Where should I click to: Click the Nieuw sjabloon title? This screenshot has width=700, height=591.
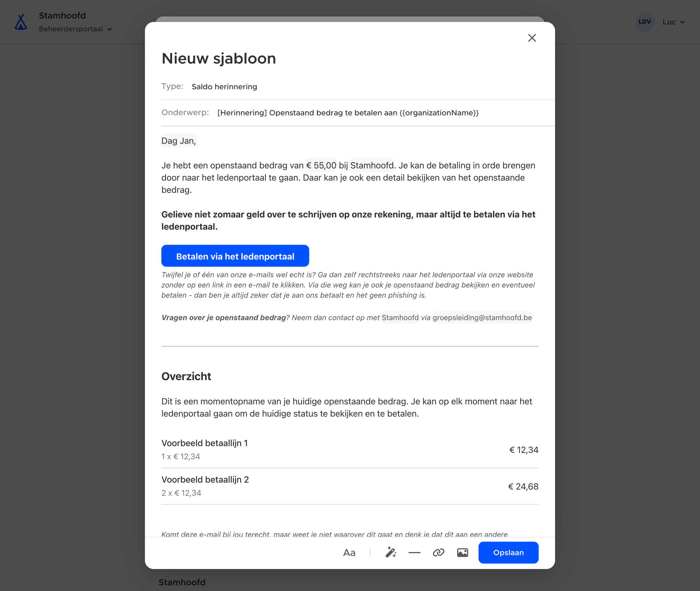pyautogui.click(x=219, y=58)
